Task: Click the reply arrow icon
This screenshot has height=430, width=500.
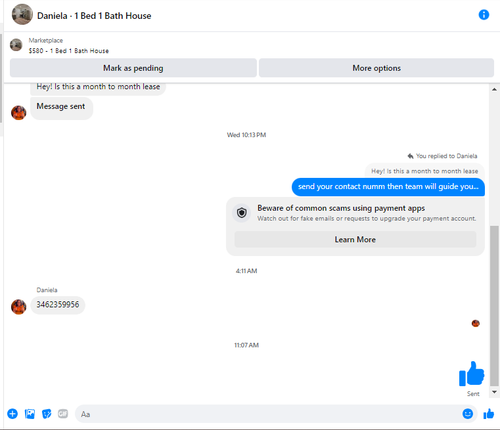Action: coord(410,156)
